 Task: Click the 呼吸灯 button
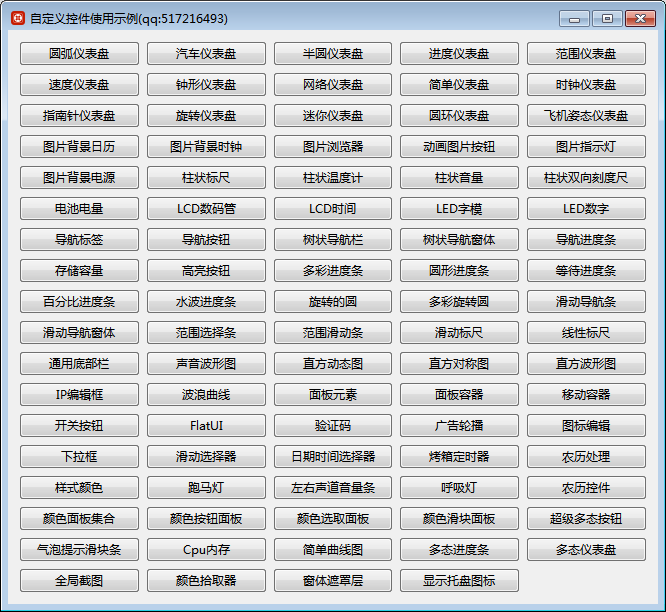tap(459, 488)
